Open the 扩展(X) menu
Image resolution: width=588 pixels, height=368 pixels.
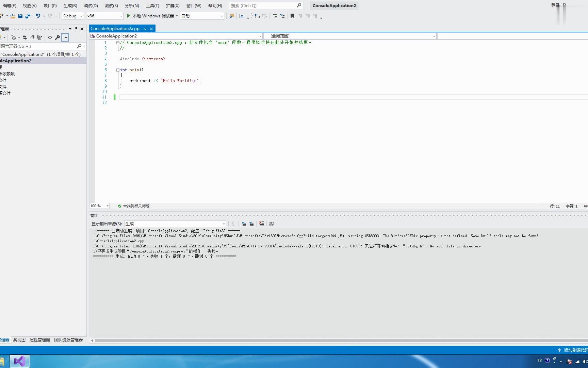click(x=173, y=6)
